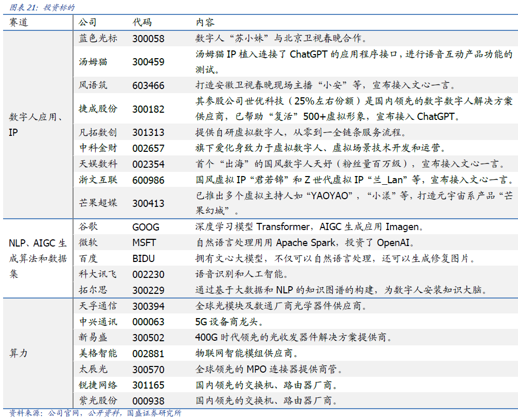Click the source note 资料来源 at the bottom

95,413
